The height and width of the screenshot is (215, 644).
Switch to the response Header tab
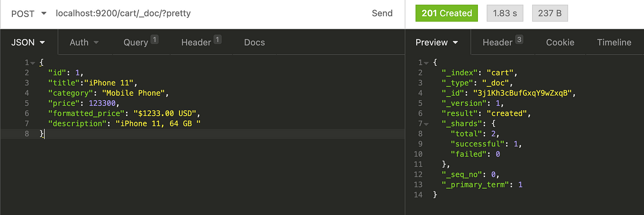click(x=502, y=42)
